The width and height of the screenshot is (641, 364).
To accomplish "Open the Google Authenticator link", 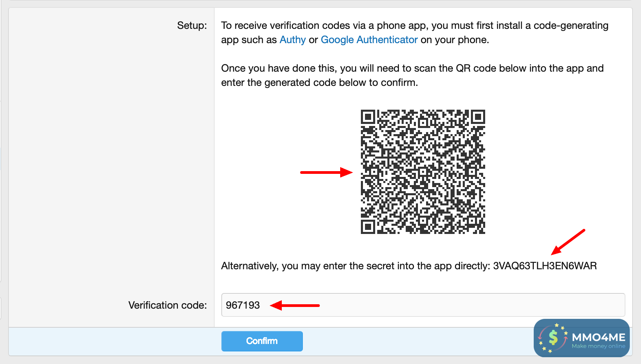I will (x=369, y=40).
